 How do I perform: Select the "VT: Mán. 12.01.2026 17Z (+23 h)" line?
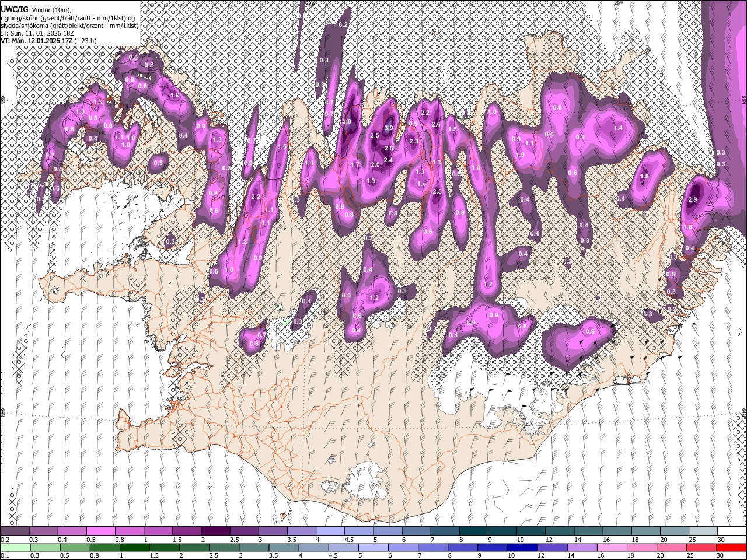[48, 41]
